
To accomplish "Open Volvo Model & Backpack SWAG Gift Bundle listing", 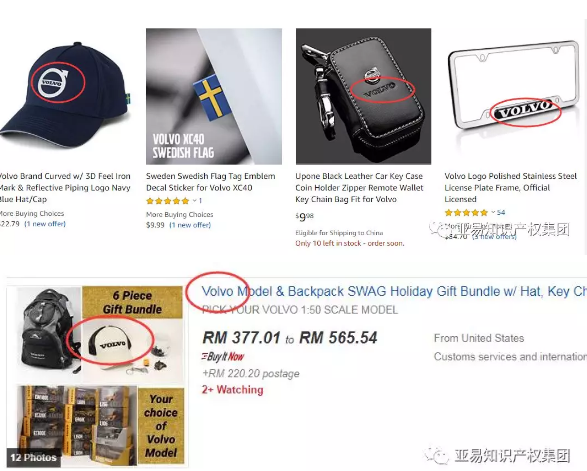I will click(394, 291).
